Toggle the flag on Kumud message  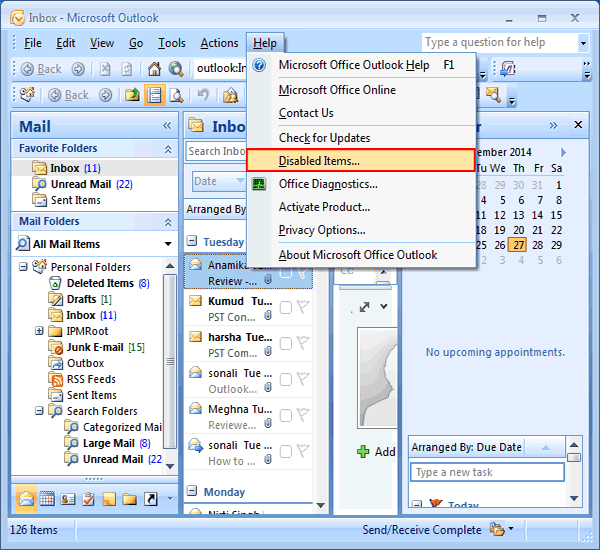pyautogui.click(x=303, y=307)
